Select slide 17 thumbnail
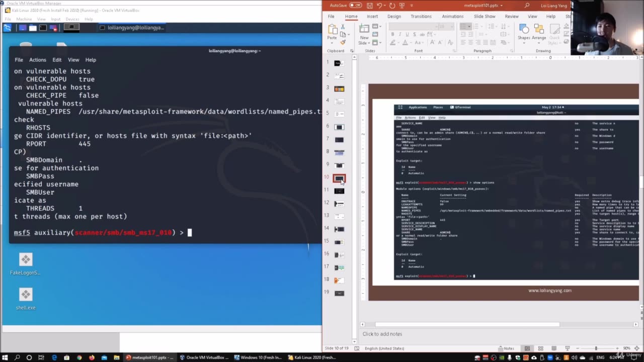Screen dimensions: 644x362 pos(339,267)
